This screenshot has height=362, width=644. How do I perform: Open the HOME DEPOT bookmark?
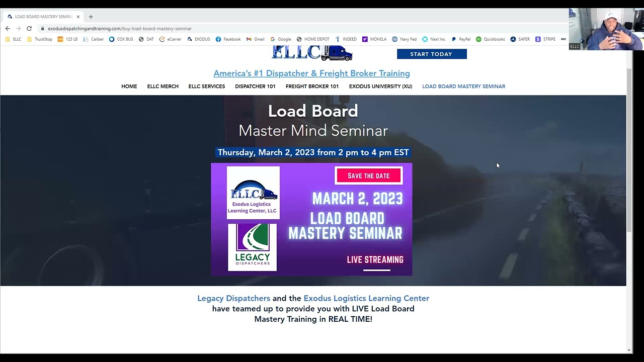coord(313,39)
